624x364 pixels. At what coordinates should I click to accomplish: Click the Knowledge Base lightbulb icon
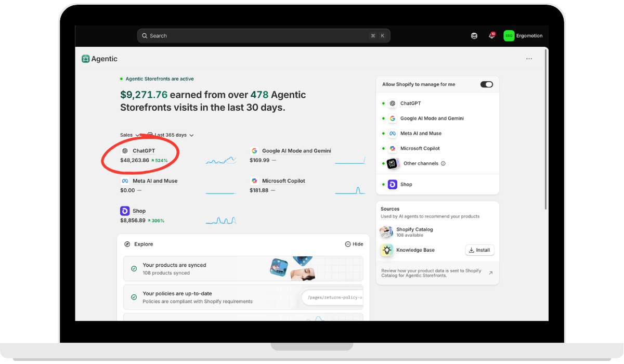point(386,250)
